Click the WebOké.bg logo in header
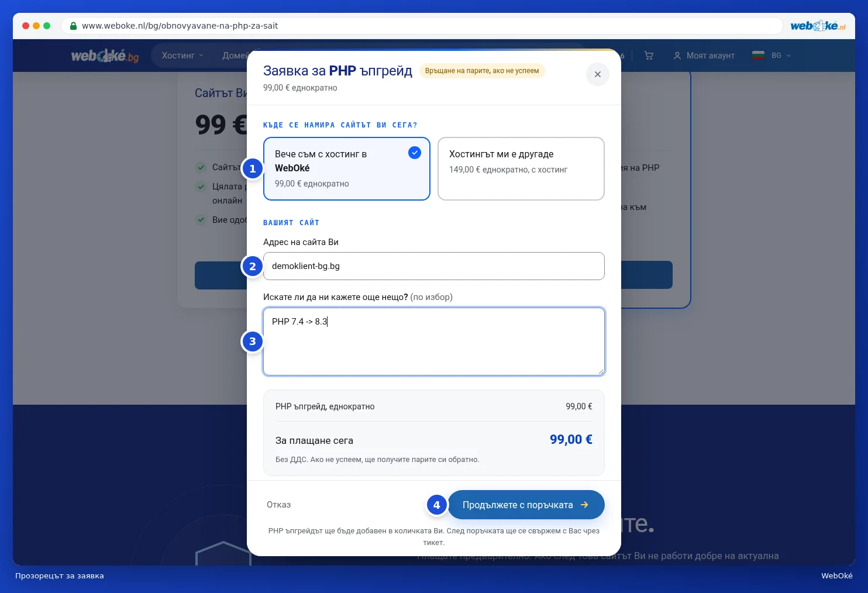868x593 pixels. 105,56
